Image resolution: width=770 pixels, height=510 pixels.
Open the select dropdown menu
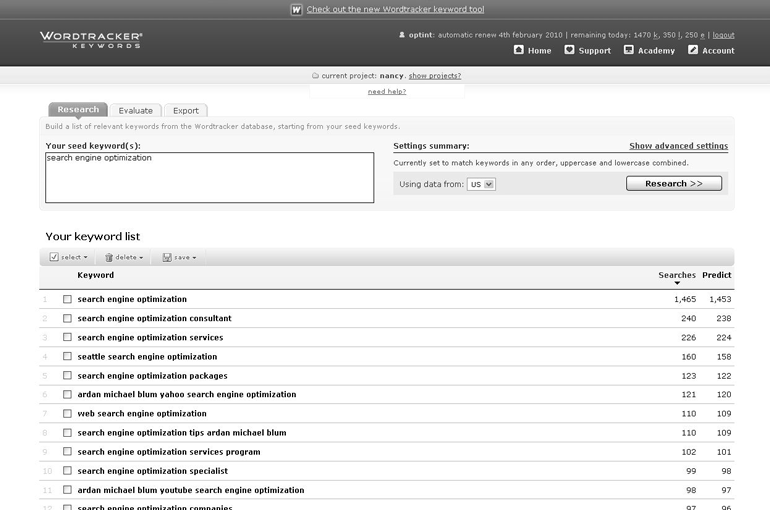[x=68, y=257]
